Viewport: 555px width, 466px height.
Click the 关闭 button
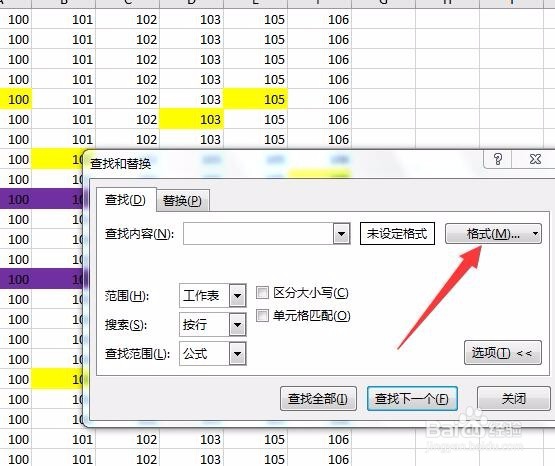(x=514, y=399)
